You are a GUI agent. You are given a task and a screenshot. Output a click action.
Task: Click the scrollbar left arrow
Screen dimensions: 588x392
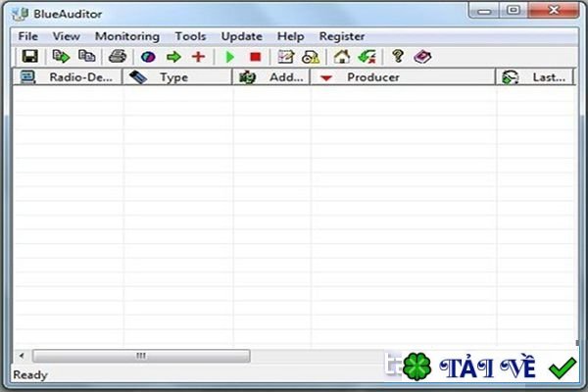pyautogui.click(x=22, y=356)
